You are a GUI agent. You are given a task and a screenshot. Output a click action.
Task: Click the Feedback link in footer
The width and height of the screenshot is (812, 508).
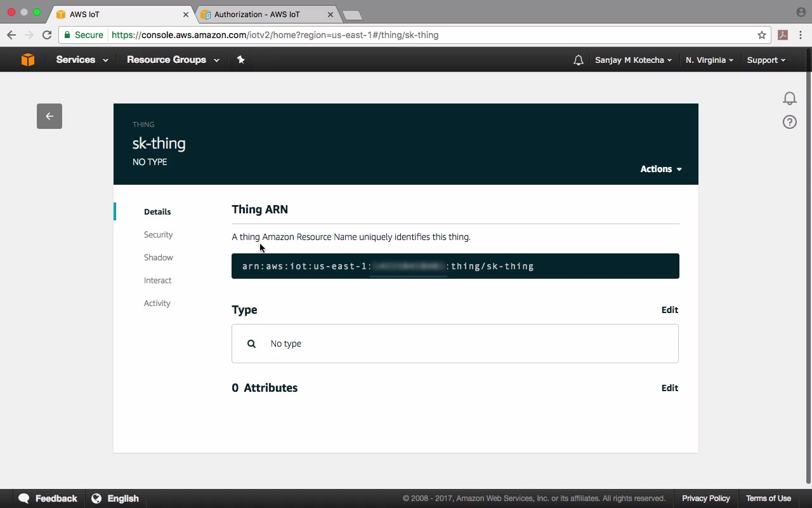tap(56, 498)
